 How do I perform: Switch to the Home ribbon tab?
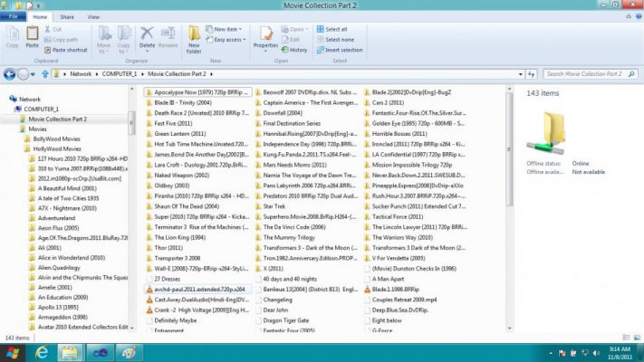40,17
